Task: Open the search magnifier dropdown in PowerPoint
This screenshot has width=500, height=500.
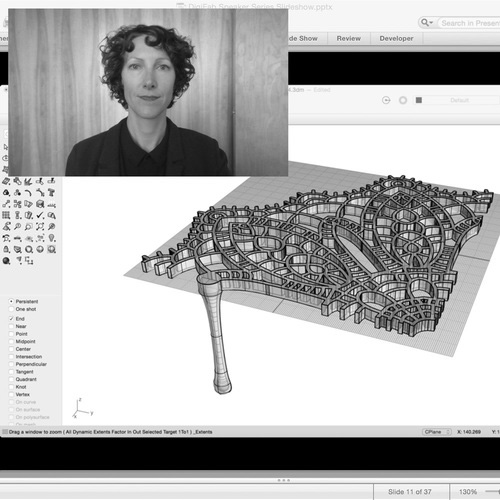Action: coord(427,23)
